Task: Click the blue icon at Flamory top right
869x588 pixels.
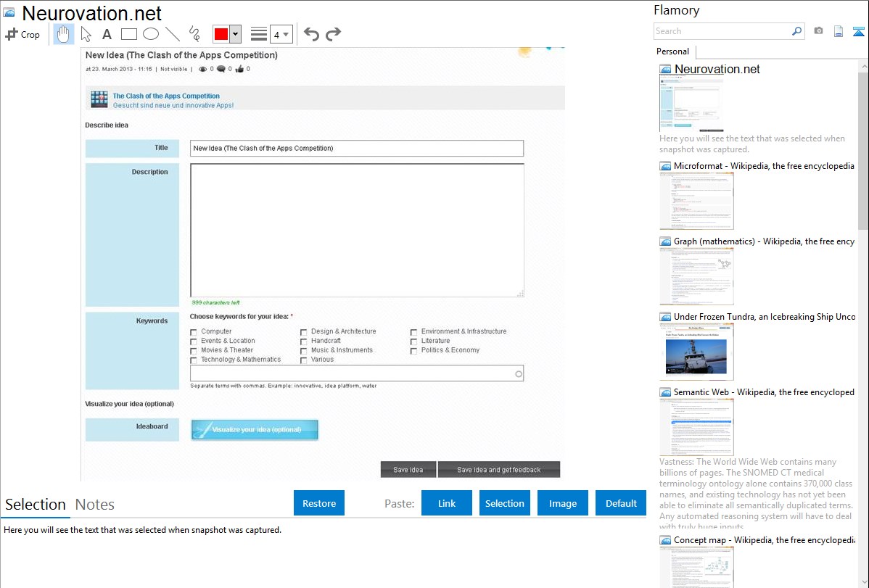Action: 858,32
